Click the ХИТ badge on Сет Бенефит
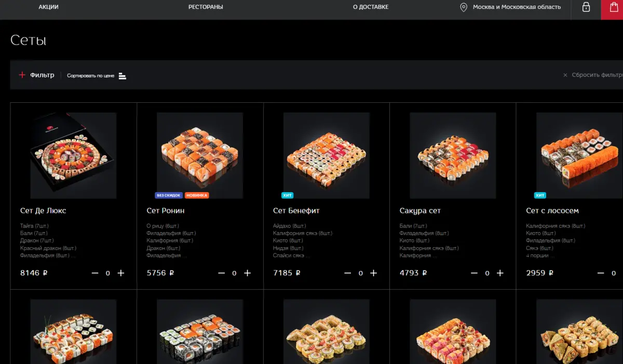 tap(287, 195)
